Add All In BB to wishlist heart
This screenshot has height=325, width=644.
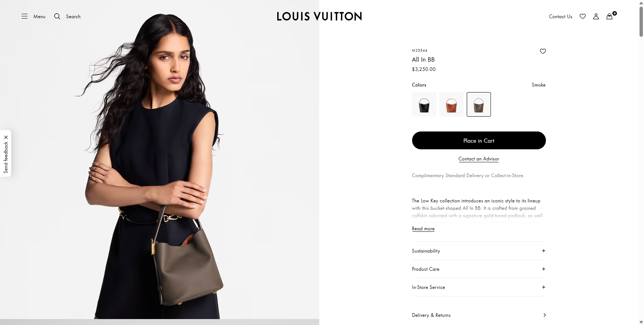543,51
